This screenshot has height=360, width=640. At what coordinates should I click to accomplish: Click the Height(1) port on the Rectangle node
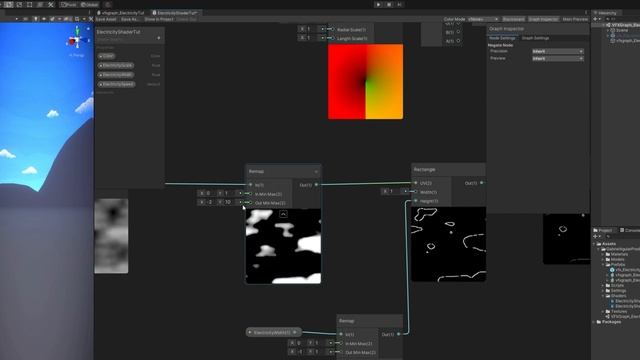[x=416, y=201]
